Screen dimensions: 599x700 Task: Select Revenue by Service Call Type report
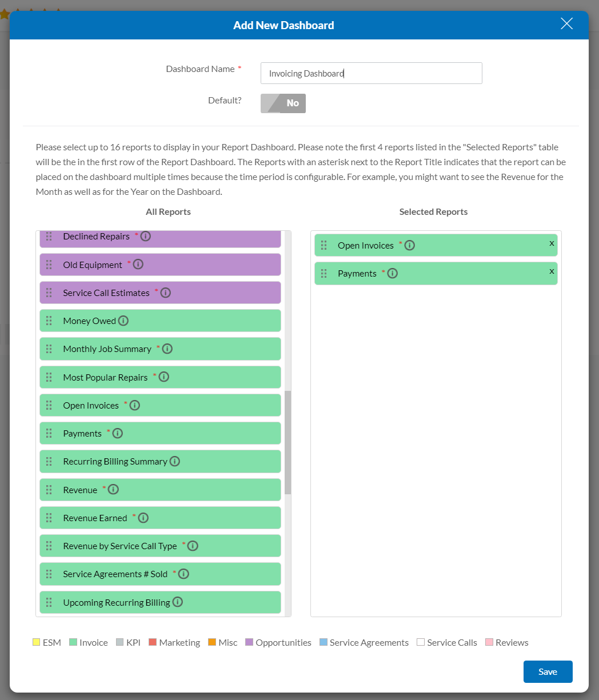tap(120, 546)
